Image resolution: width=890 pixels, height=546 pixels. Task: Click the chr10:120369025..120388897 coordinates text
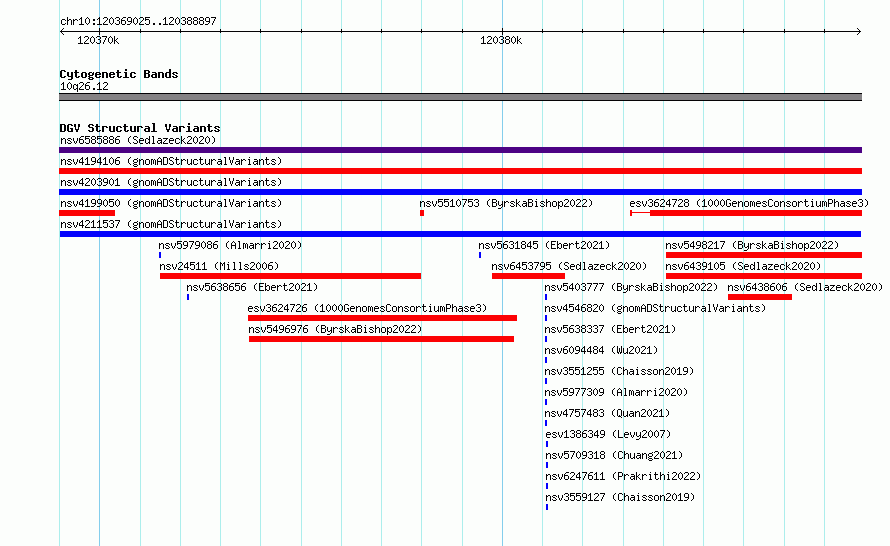[138, 21]
